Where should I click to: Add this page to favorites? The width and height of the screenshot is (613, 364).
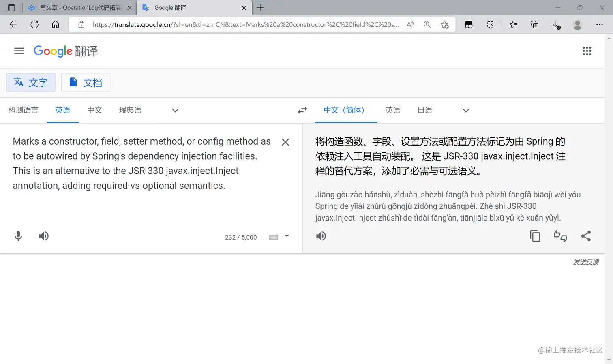[x=444, y=24]
